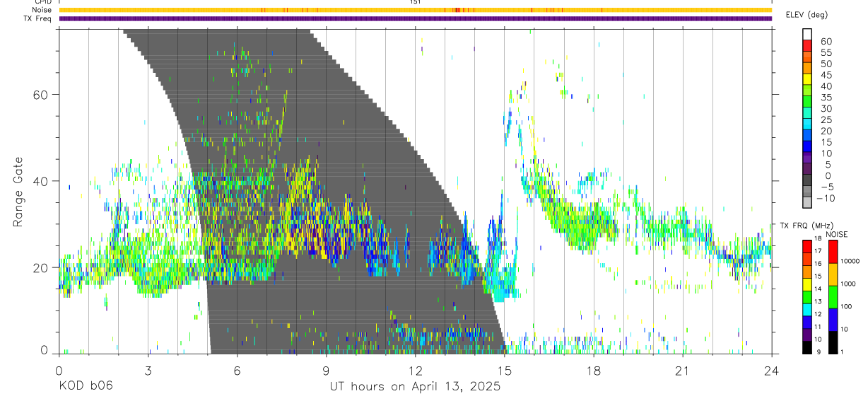Click the KOD b06 radar beam label
This screenshot has height=401, width=868.
point(85,387)
